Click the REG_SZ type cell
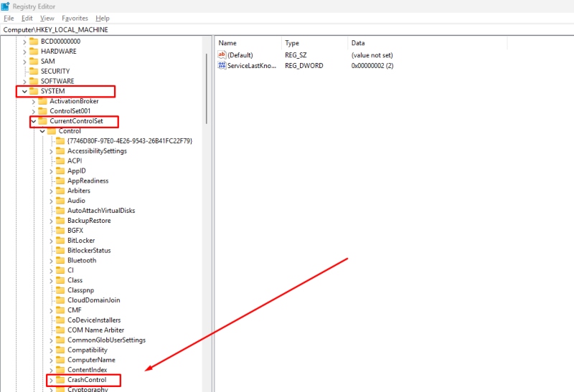 tap(296, 55)
